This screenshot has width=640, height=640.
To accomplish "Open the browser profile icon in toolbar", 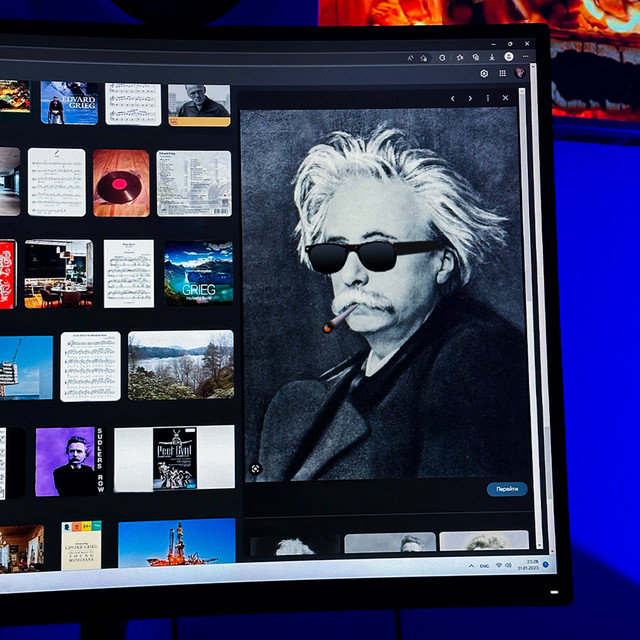I will [x=507, y=58].
